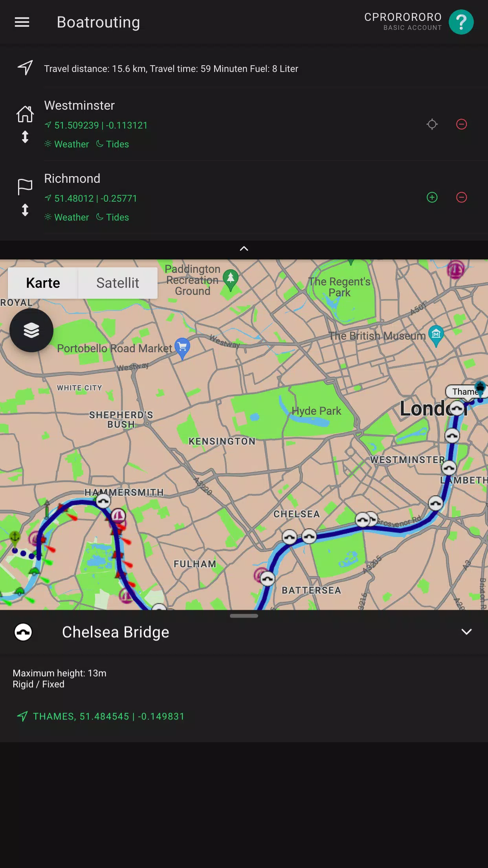Open the help question mark icon

[461, 22]
